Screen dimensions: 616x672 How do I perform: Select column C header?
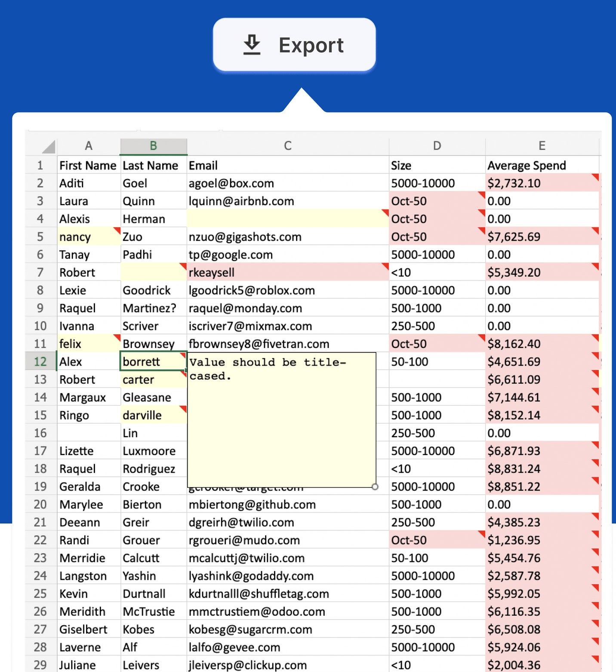coord(288,146)
